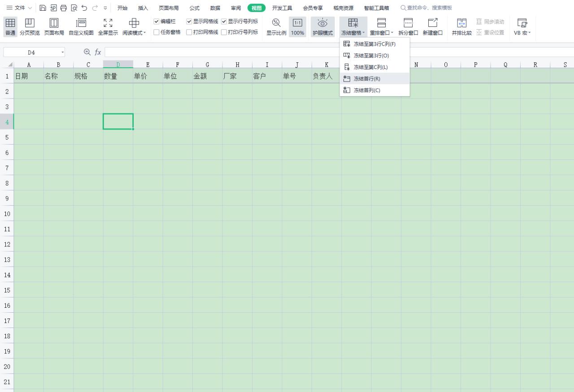The height and width of the screenshot is (392, 574).
Task: Switch to the 审阅 ribbon tab
Action: click(236, 8)
